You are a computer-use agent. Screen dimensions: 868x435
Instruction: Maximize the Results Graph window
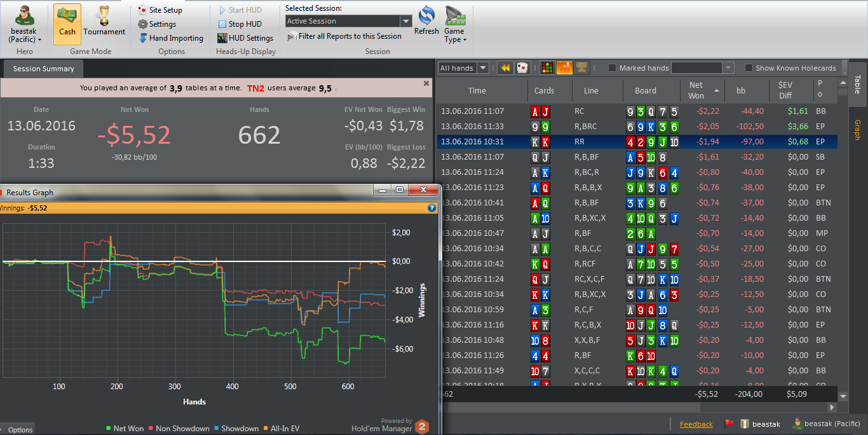pyautogui.click(x=400, y=190)
